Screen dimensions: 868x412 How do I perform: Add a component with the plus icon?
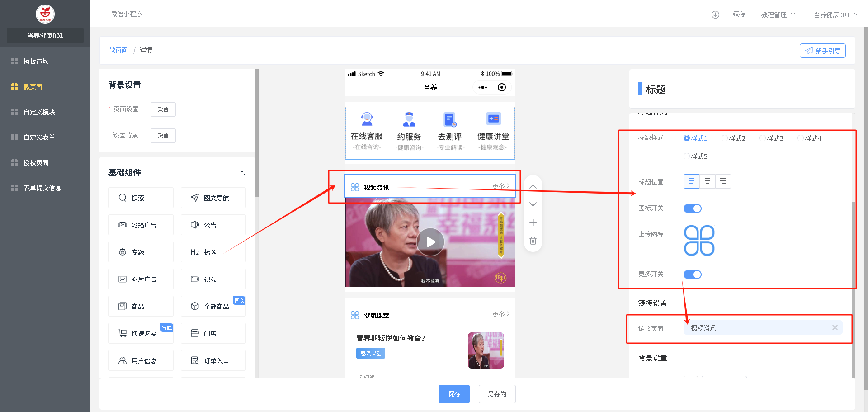tap(533, 223)
